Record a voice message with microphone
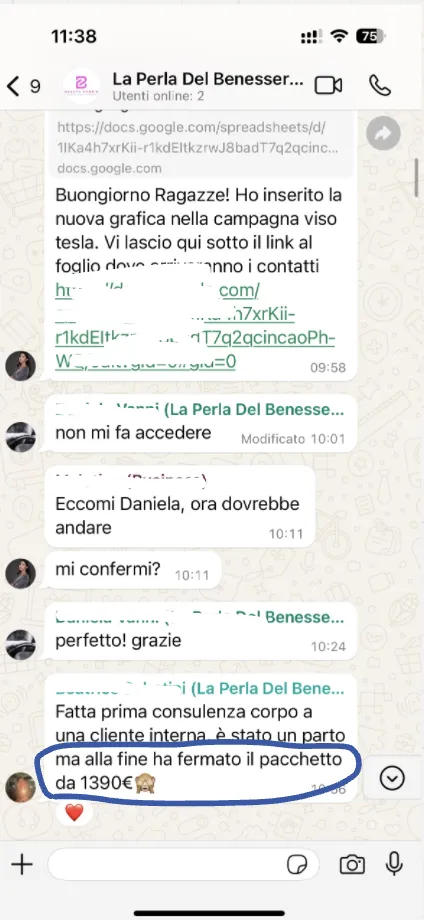 (394, 864)
